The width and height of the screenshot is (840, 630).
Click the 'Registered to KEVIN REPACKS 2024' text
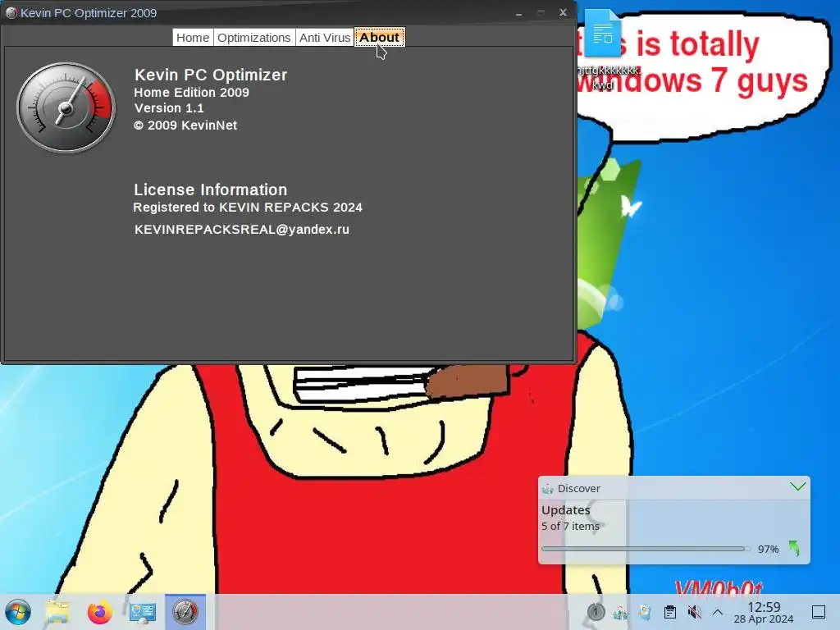point(248,208)
